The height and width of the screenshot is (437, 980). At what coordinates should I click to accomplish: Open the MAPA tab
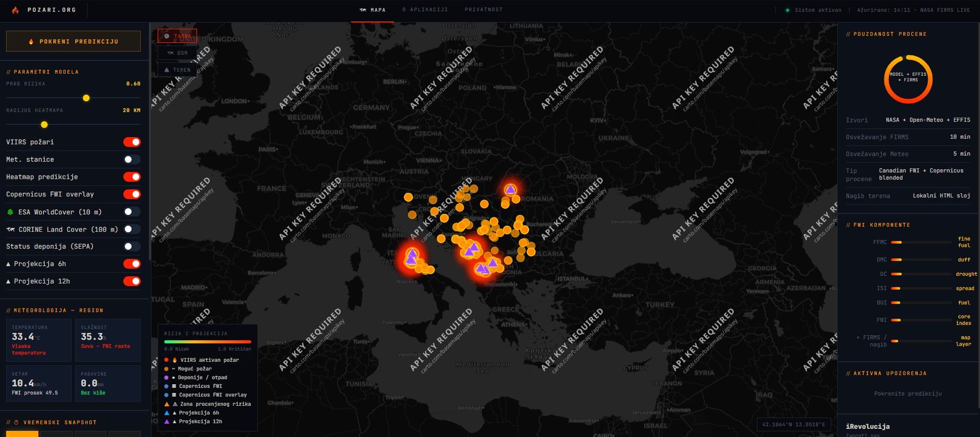(x=373, y=10)
